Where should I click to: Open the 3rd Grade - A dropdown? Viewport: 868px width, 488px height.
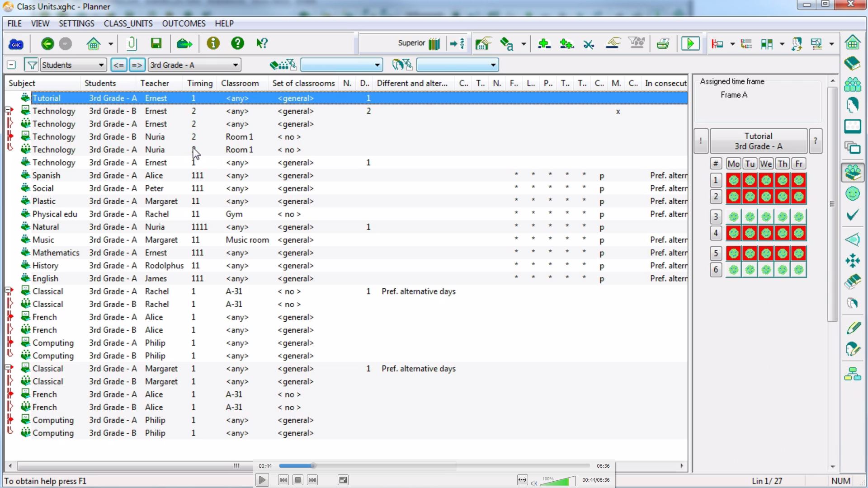[194, 65]
